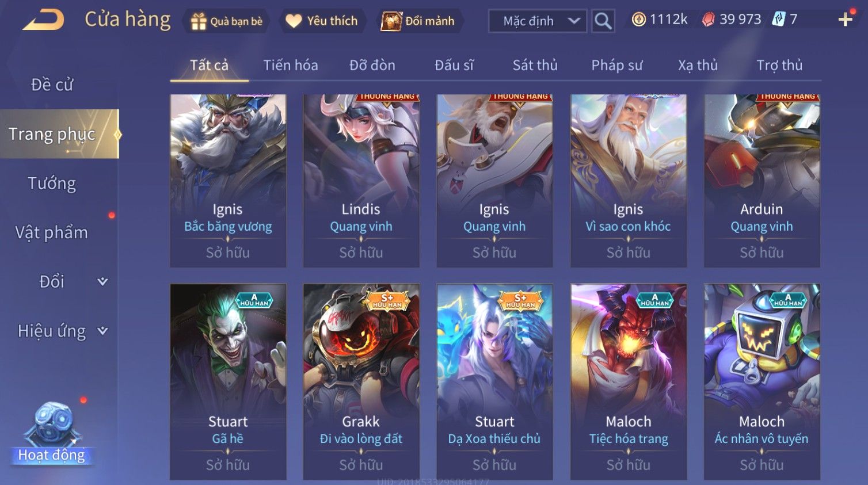Select Grakk Đi vào lòng đất skin
Viewport: 868px width, 485px height.
361,381
